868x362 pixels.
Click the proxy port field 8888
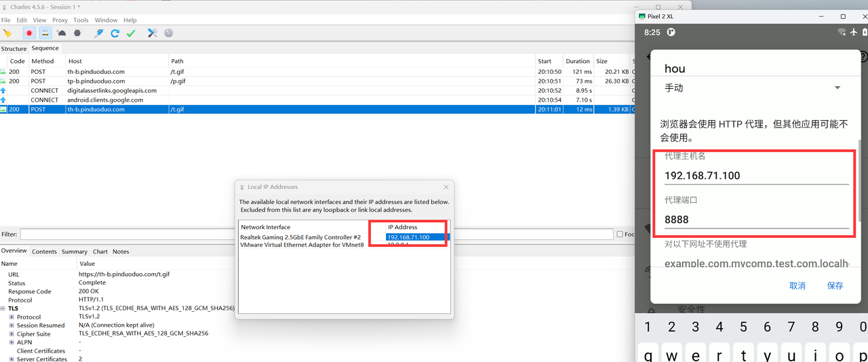[x=756, y=220]
